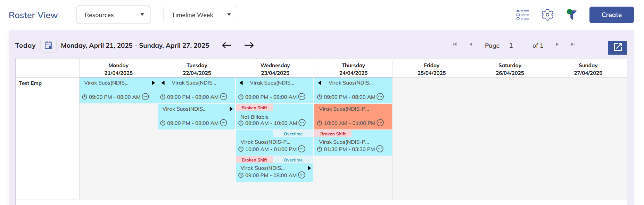Click the Create button

coord(611,15)
